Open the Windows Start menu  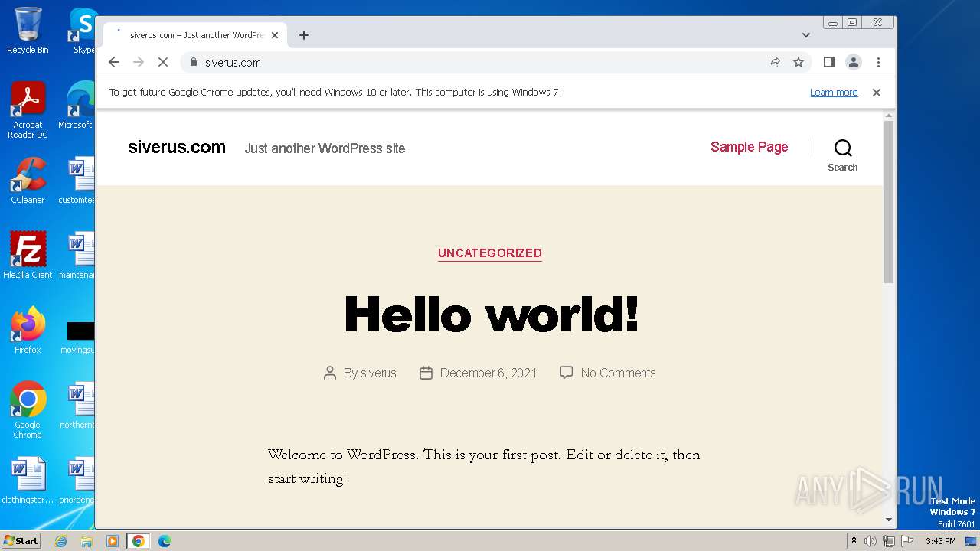coord(21,540)
